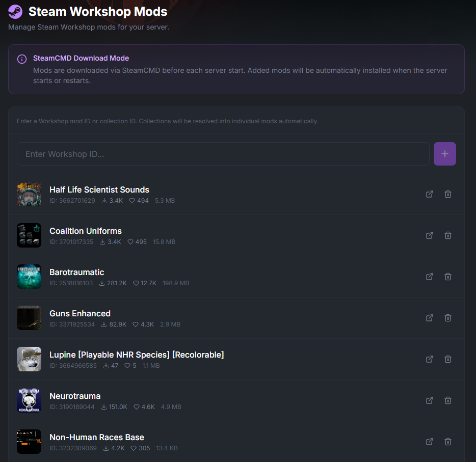Click the info icon beside SteamCMD Download Mode
Screen dimensions: 476x462
point(22,59)
